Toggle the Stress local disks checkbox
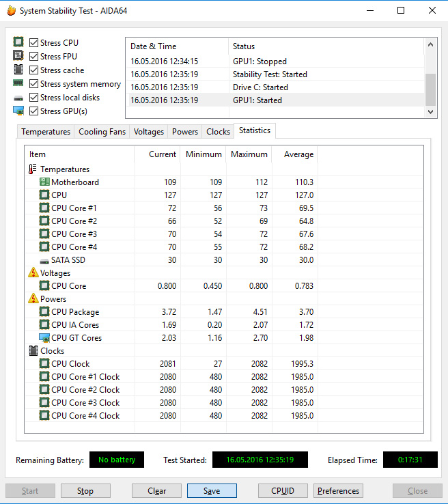Viewport: 448px width, 504px height. point(33,98)
